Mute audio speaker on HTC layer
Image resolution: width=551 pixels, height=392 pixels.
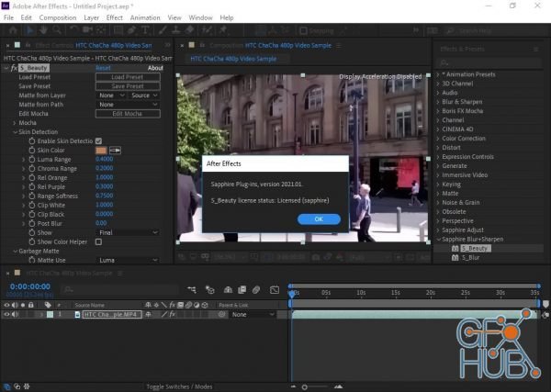15,314
